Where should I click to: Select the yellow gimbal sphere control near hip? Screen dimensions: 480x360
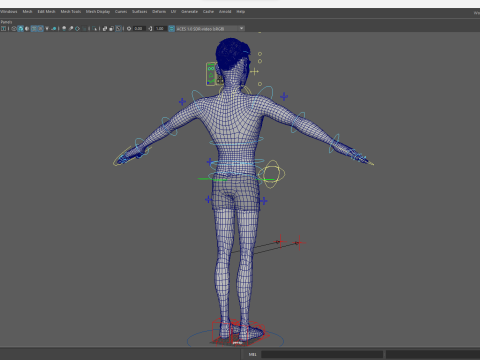click(x=271, y=174)
